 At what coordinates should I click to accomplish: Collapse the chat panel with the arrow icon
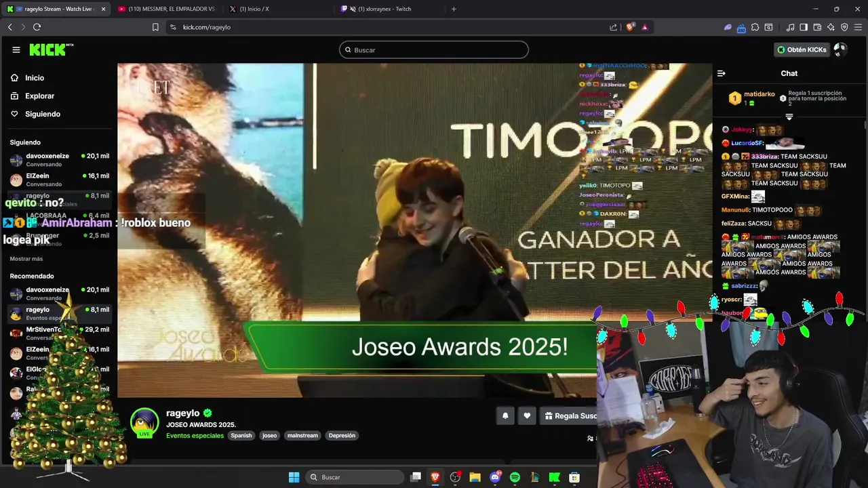tap(722, 73)
